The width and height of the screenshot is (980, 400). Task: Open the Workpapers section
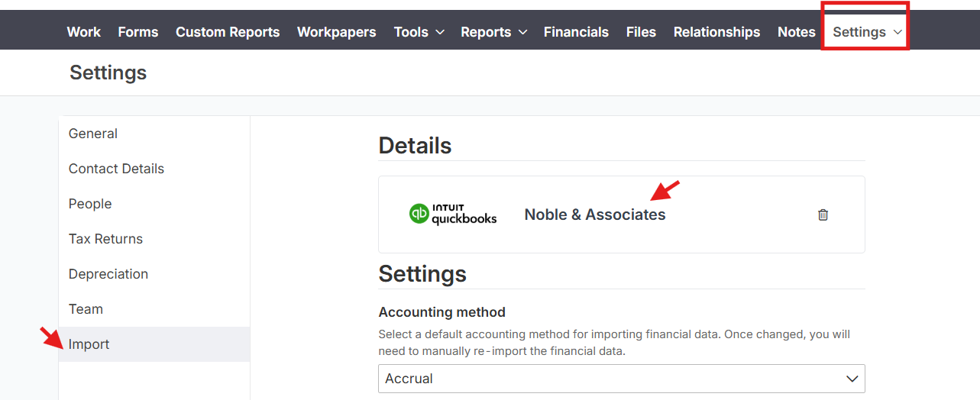[x=336, y=32]
